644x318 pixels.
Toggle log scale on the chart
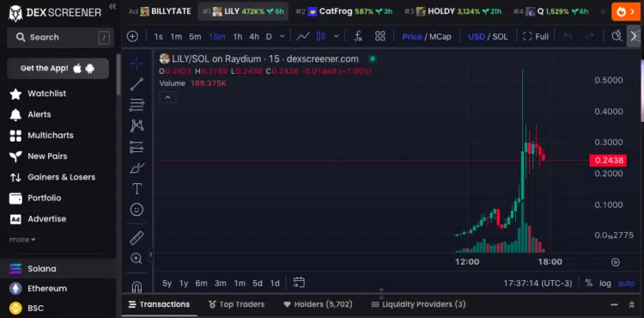point(605,283)
